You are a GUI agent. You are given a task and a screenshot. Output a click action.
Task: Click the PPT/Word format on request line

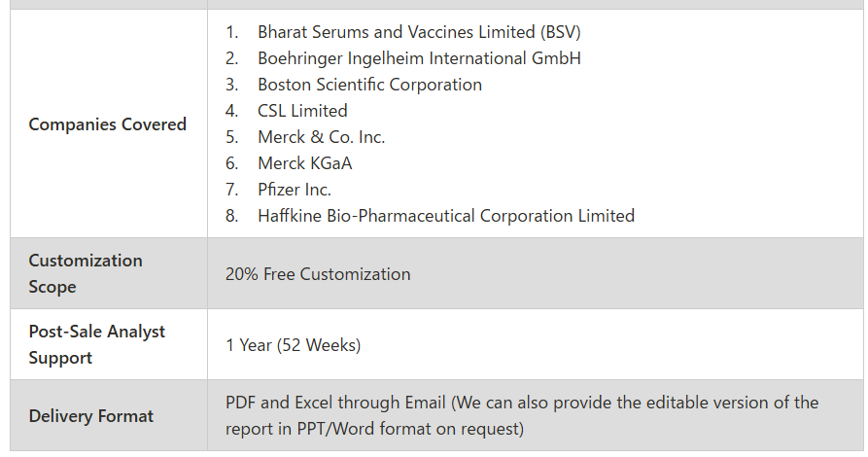point(374,429)
